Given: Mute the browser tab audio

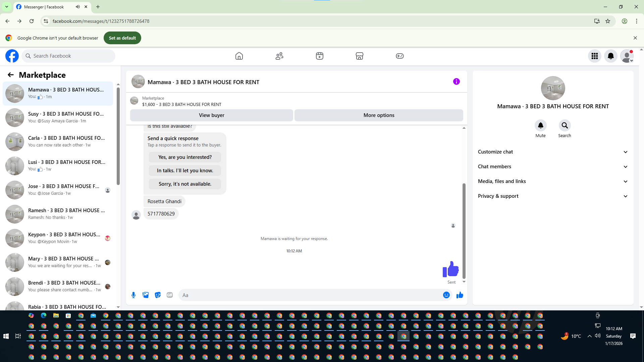Looking at the screenshot, I should tap(78, 7).
